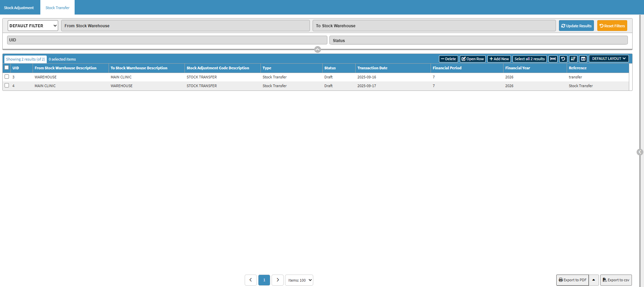Tick the checkbox for UID 4 row
The image size is (644, 287).
click(x=7, y=85)
